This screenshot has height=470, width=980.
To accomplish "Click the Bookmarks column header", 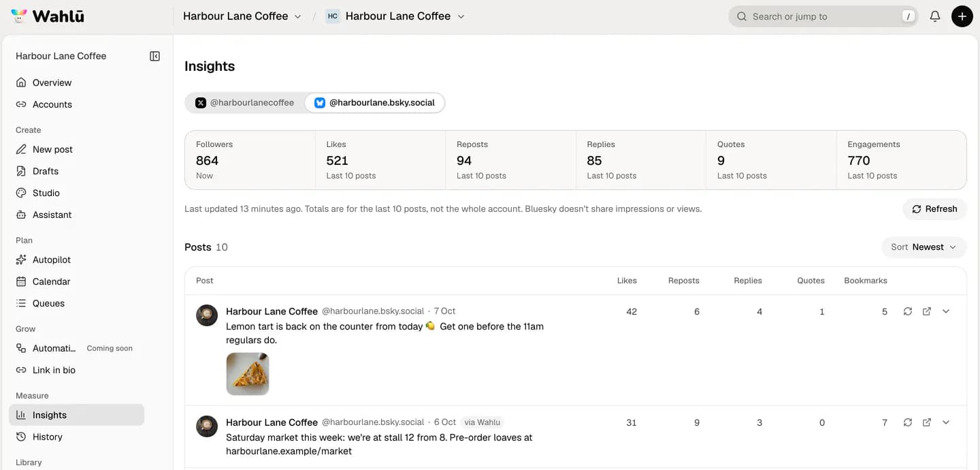I will pos(866,281).
